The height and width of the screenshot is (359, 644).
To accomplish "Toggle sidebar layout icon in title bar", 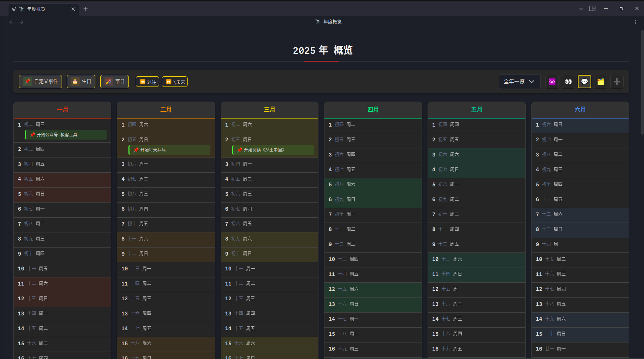I will click(592, 8).
